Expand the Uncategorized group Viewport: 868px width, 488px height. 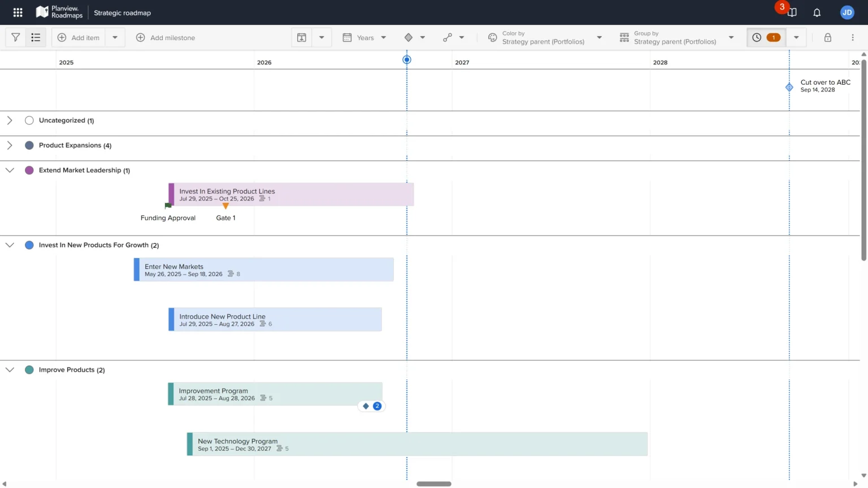coord(10,120)
